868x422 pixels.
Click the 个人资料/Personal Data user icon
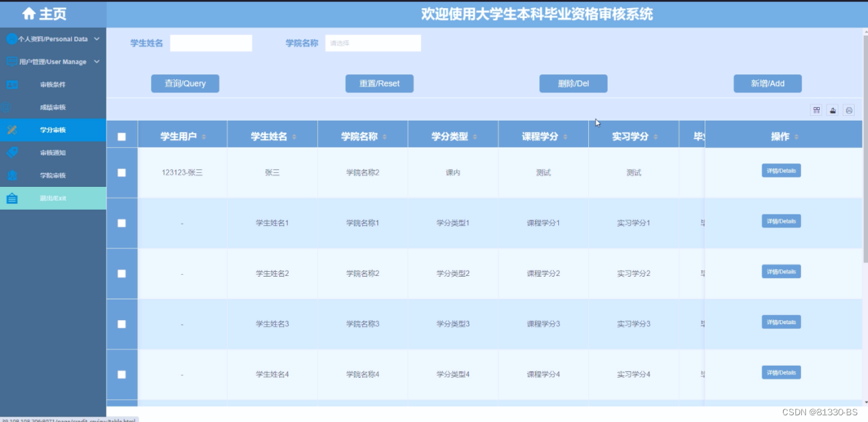click(x=11, y=39)
